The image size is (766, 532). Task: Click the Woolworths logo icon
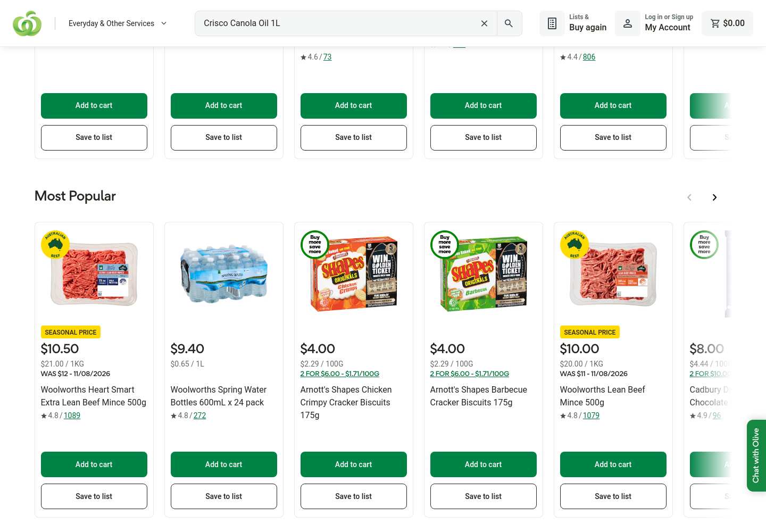[x=27, y=23]
